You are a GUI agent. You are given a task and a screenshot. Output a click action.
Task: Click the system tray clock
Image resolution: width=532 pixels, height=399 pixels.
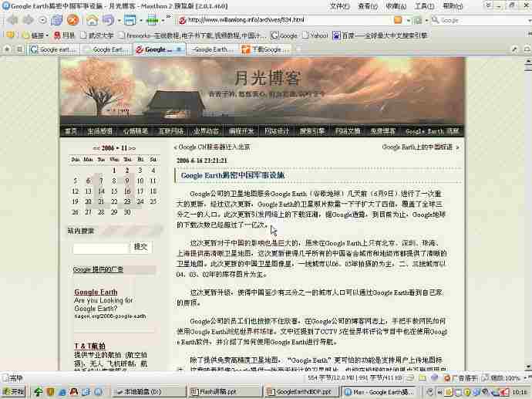(520, 392)
